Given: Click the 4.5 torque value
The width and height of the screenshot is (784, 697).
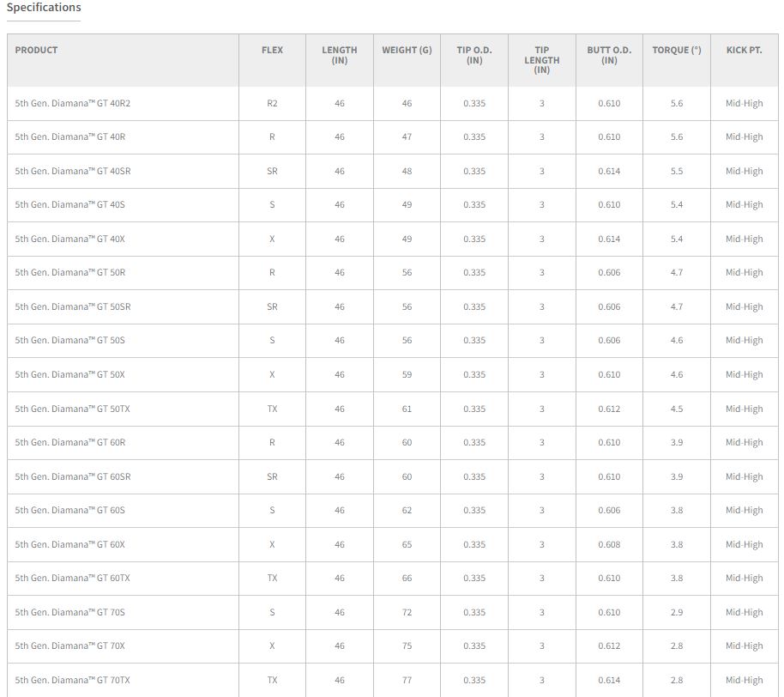Looking at the screenshot, I should tap(676, 409).
